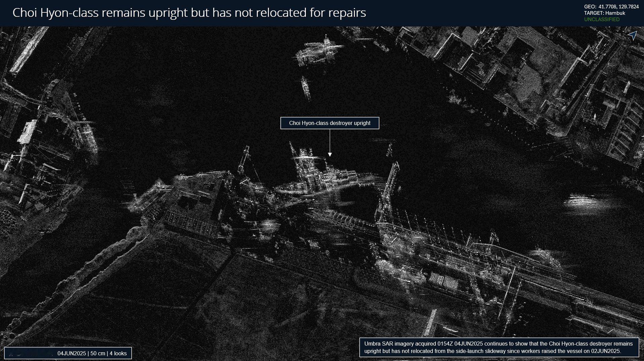
Task: Click the green UNCLASSIFIED marking
Action: (602, 19)
